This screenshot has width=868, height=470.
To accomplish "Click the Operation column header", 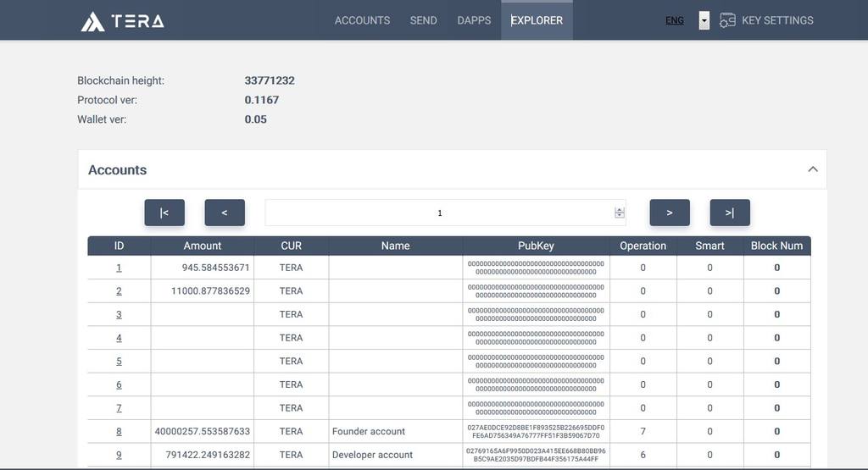I will 643,246.
